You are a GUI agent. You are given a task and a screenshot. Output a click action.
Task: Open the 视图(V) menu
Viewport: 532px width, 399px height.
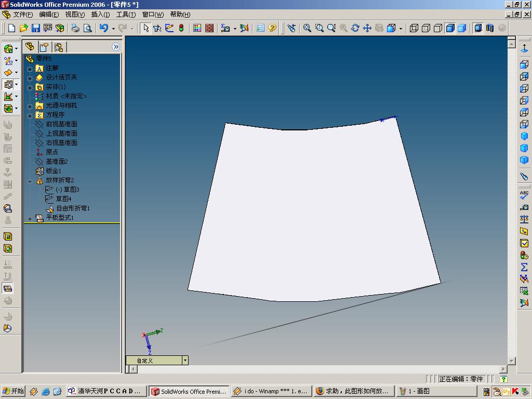pyautogui.click(x=75, y=14)
